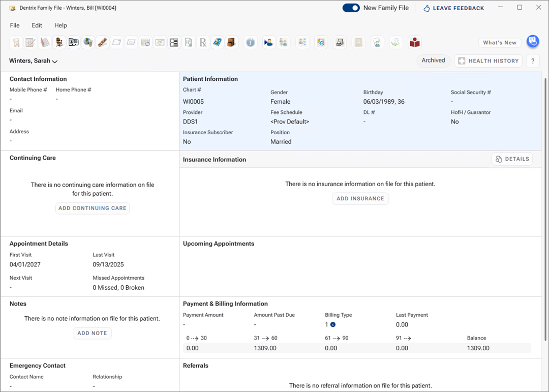
Task: Click the blue info circle toolbar icon
Action: click(250, 43)
